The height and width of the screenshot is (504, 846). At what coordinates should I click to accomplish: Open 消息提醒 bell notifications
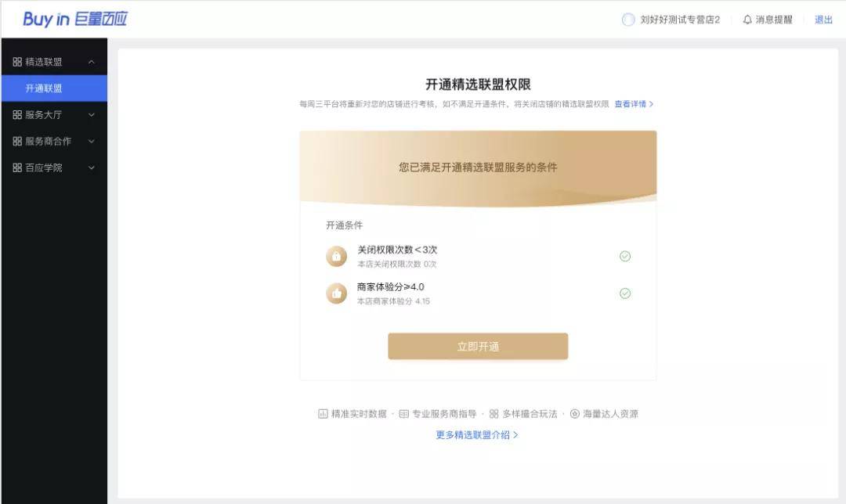coord(768,20)
